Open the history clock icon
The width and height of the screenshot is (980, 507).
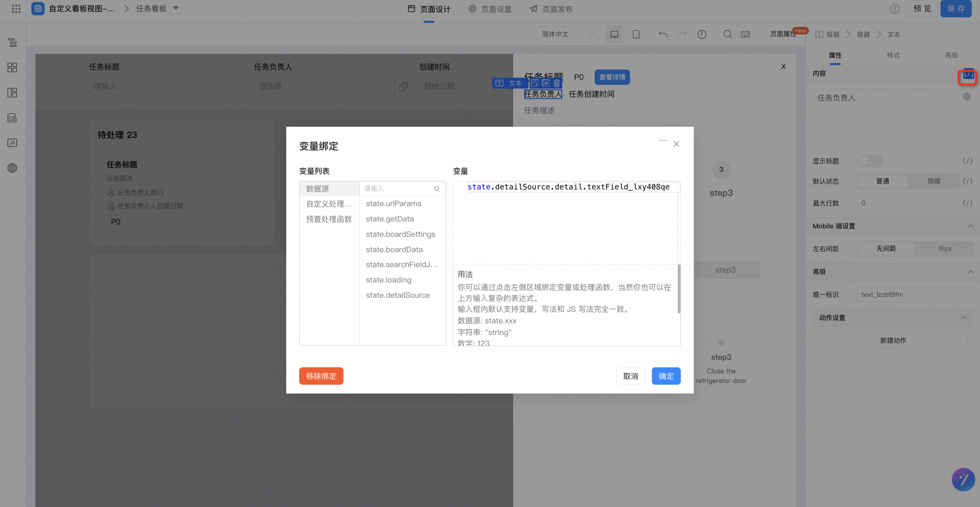[x=702, y=35]
